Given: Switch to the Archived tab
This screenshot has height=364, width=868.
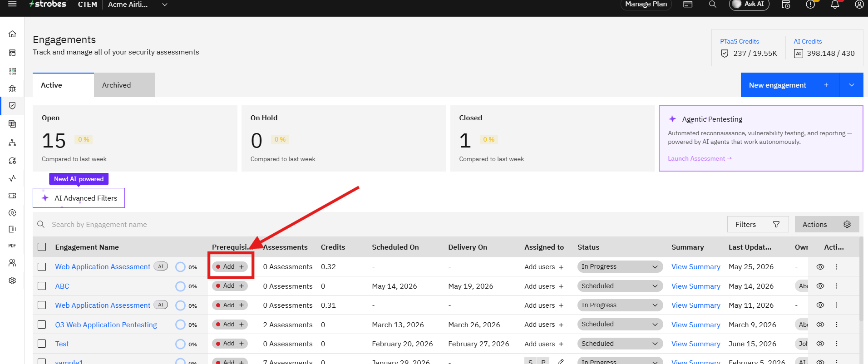Looking at the screenshot, I should (x=124, y=85).
